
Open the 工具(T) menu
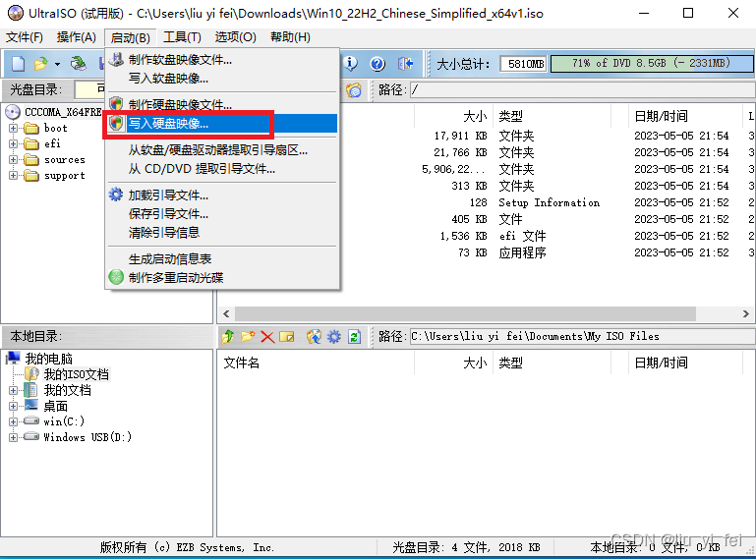(x=182, y=37)
